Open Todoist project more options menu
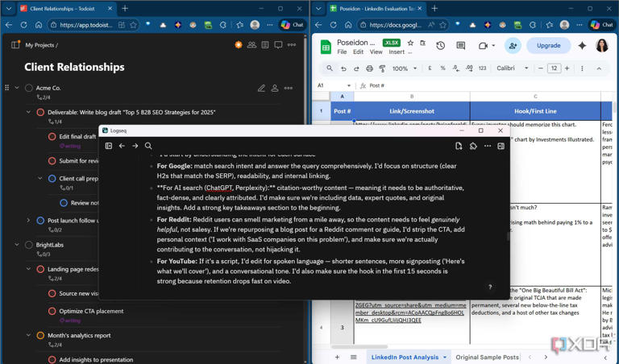The height and width of the screenshot is (364, 619). 292,44
